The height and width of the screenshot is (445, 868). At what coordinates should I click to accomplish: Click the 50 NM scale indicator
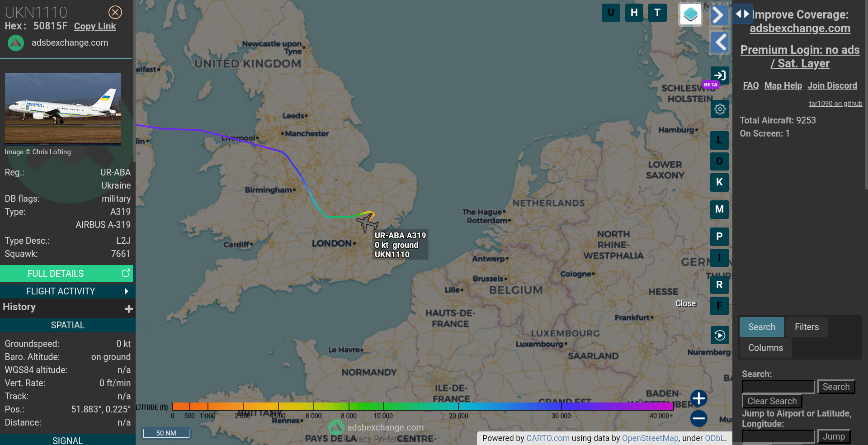coord(166,433)
